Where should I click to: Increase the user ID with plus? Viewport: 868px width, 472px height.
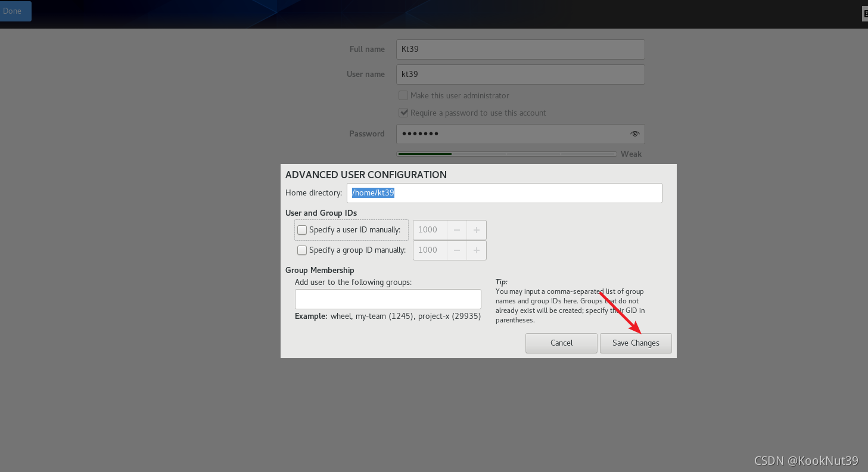[x=477, y=230]
